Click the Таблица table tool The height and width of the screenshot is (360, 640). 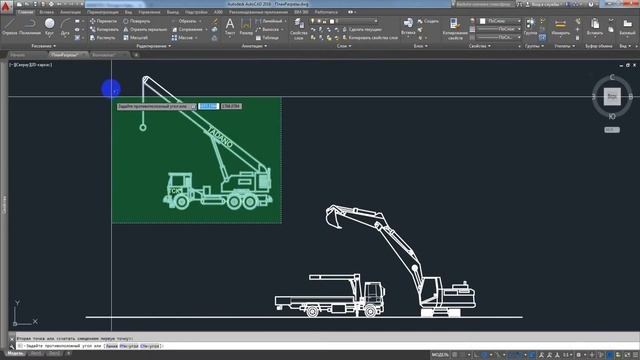click(x=267, y=38)
